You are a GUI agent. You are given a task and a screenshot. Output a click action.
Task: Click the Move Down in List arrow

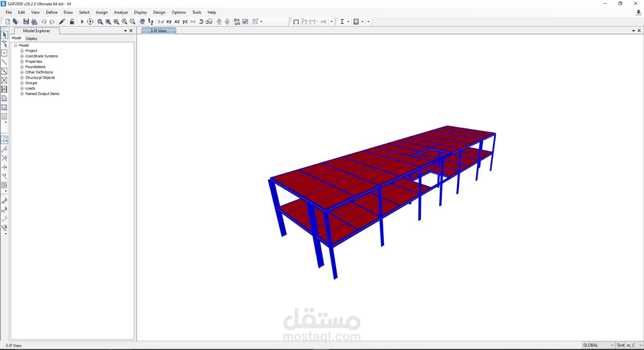tap(227, 22)
